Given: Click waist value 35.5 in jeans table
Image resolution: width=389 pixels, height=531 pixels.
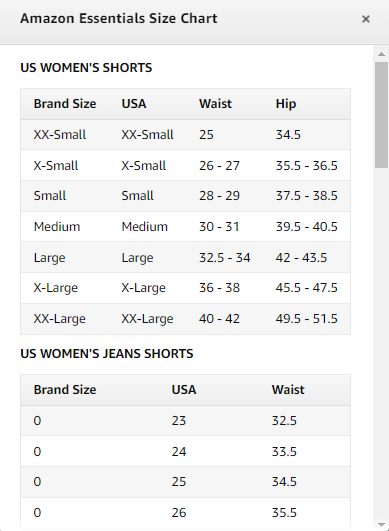Looking at the screenshot, I should [x=284, y=513].
